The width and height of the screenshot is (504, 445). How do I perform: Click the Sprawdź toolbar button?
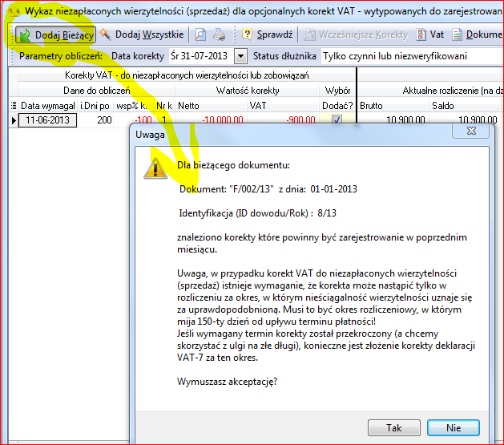[268, 34]
